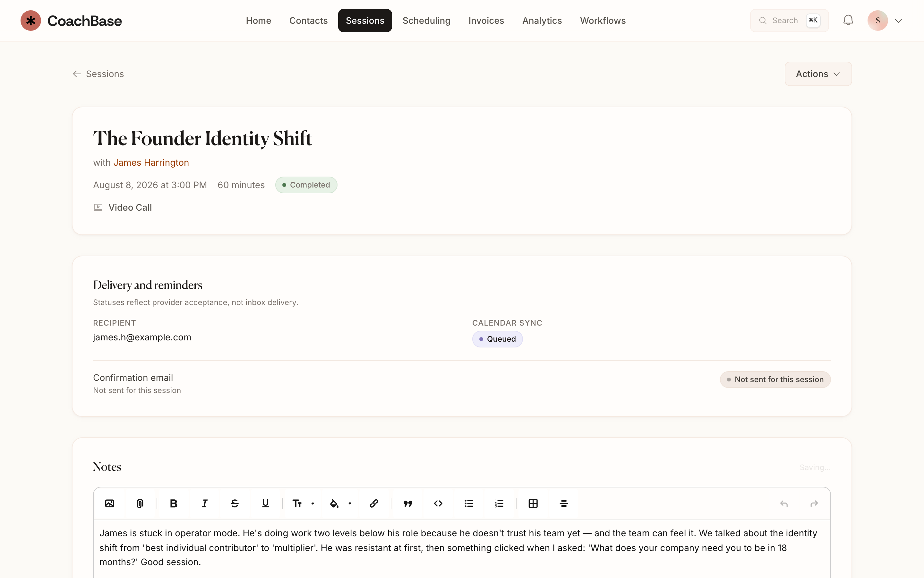Screen dimensions: 924x578
Task: Switch to the Scheduling tab
Action: pos(426,21)
